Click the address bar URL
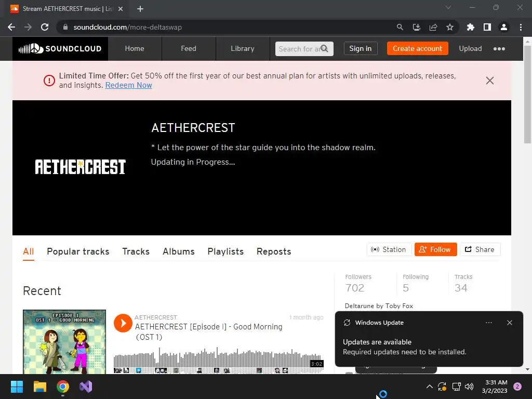532x399 pixels. [128, 27]
